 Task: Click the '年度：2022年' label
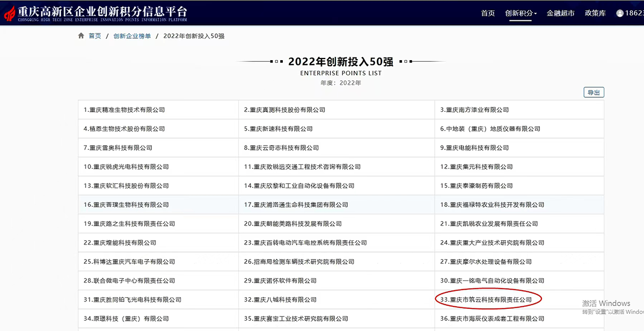click(x=341, y=83)
